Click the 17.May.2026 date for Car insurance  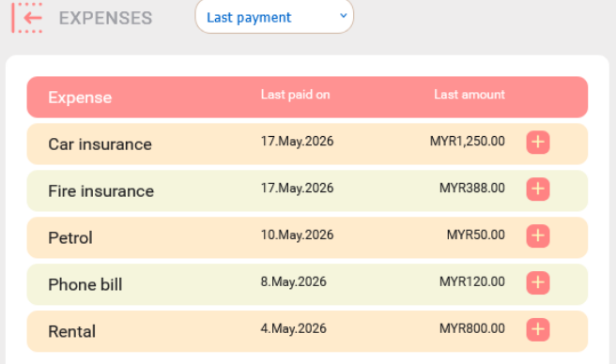coord(297,141)
